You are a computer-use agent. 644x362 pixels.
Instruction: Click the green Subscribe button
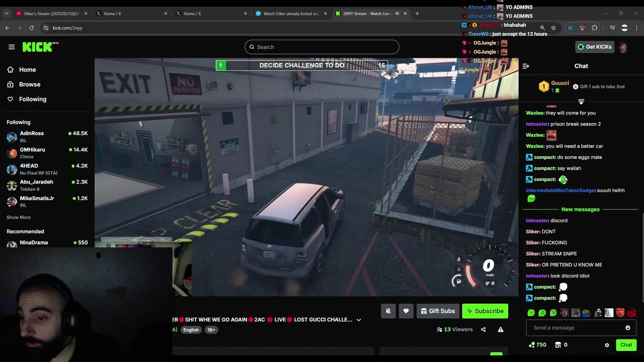coord(485,311)
